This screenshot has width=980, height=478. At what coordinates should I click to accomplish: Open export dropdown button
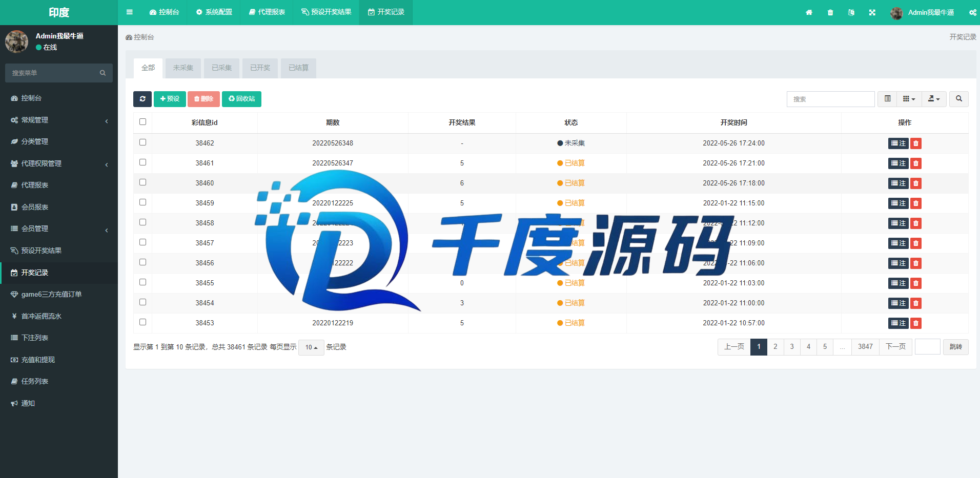934,99
